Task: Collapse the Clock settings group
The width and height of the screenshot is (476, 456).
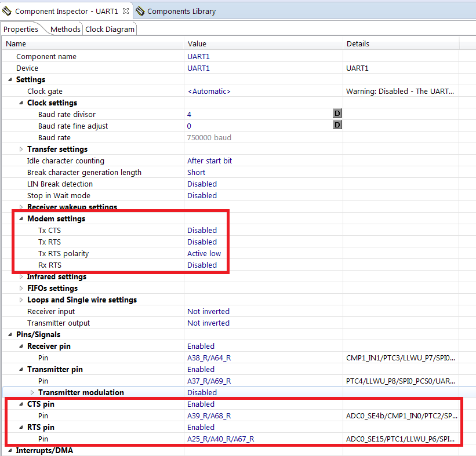Action: [21, 103]
